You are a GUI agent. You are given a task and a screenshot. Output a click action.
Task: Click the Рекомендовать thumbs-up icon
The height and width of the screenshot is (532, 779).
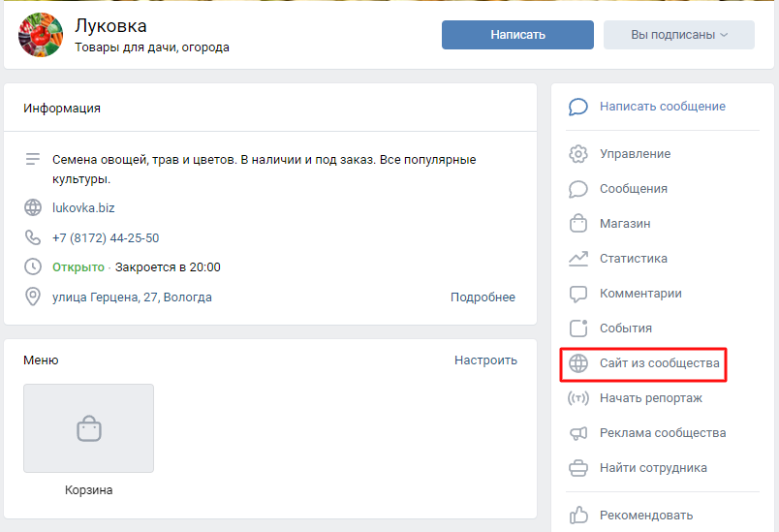pyautogui.click(x=578, y=515)
